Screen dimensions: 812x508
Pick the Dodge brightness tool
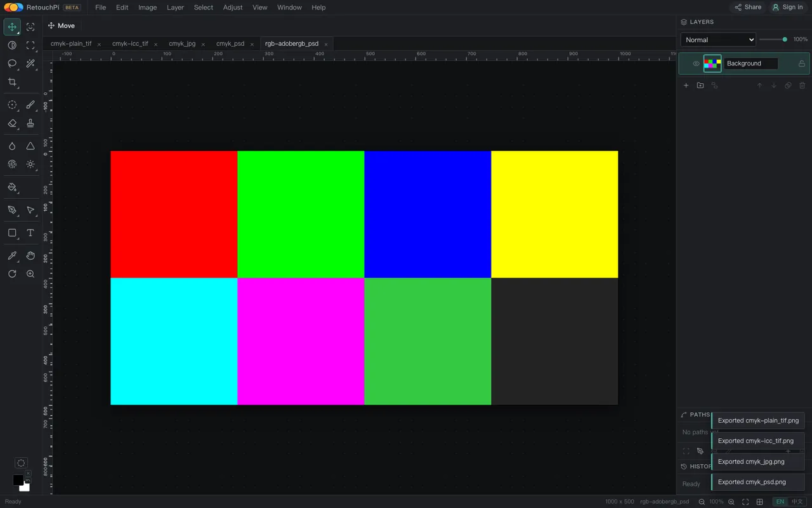pyautogui.click(x=30, y=164)
